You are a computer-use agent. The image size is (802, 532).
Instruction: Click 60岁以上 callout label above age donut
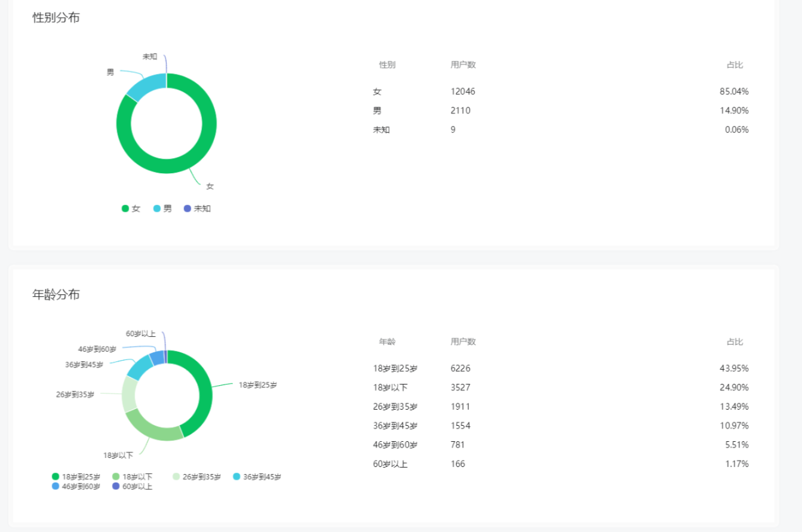point(141,334)
